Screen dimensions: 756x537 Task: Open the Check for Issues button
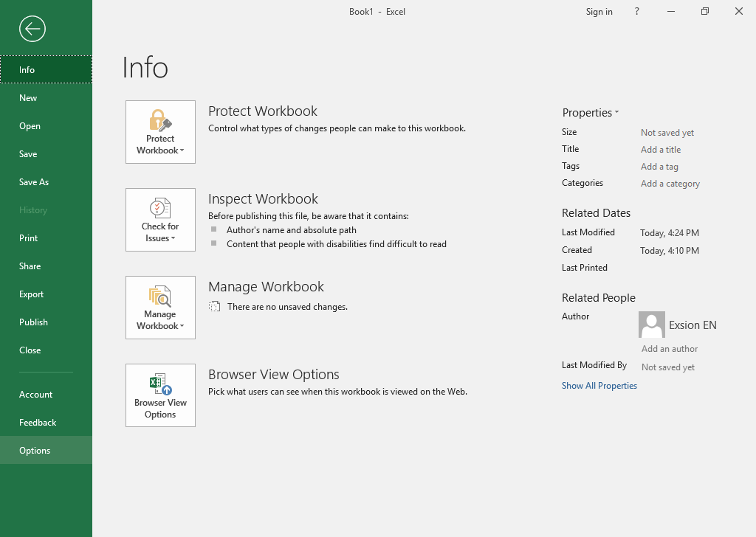coord(160,220)
